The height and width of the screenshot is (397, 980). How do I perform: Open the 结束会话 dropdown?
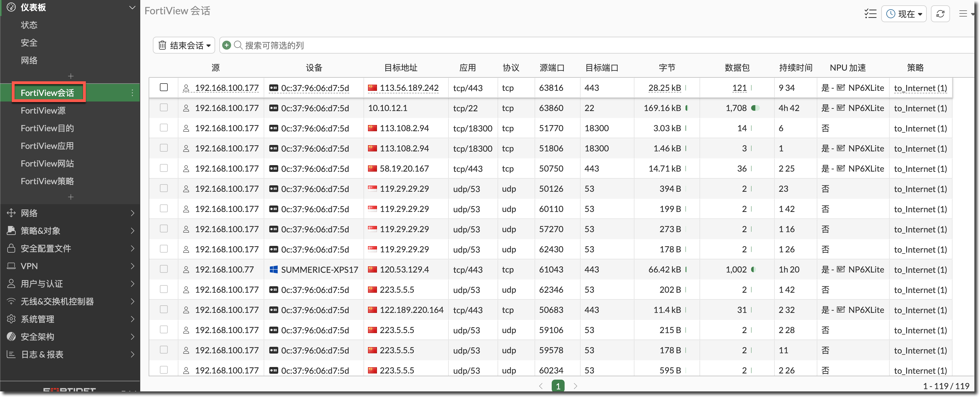pyautogui.click(x=184, y=45)
